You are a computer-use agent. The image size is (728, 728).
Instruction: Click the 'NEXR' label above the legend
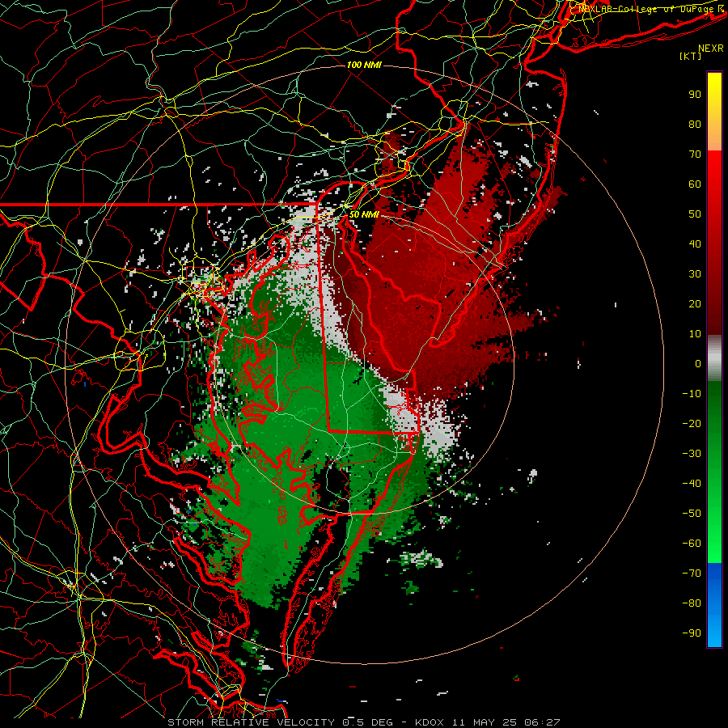coord(710,49)
